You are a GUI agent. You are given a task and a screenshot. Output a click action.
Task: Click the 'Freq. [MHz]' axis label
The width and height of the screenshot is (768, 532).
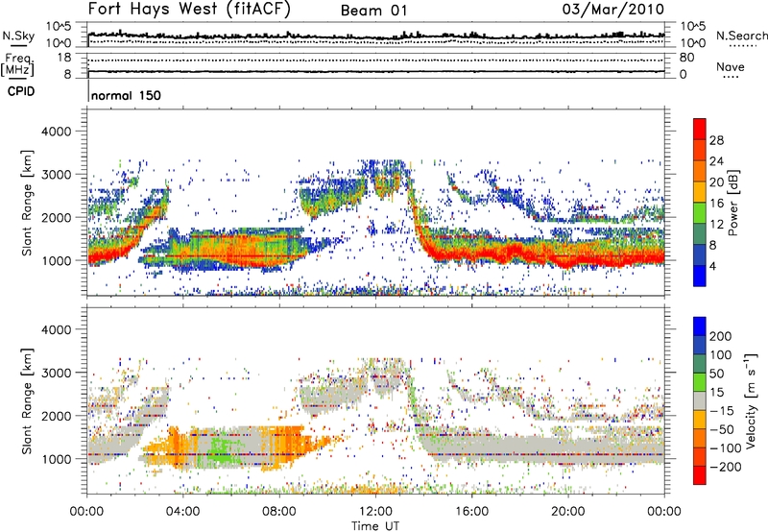17,65
